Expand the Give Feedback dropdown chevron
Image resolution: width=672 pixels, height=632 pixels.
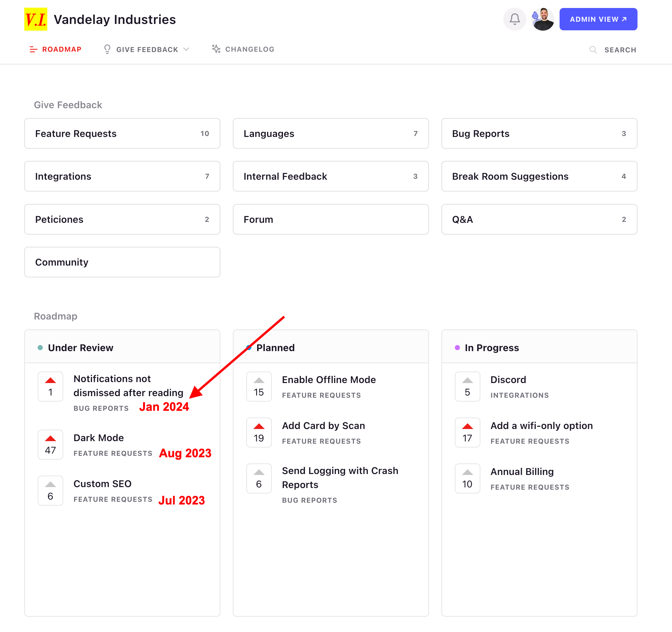coord(186,49)
